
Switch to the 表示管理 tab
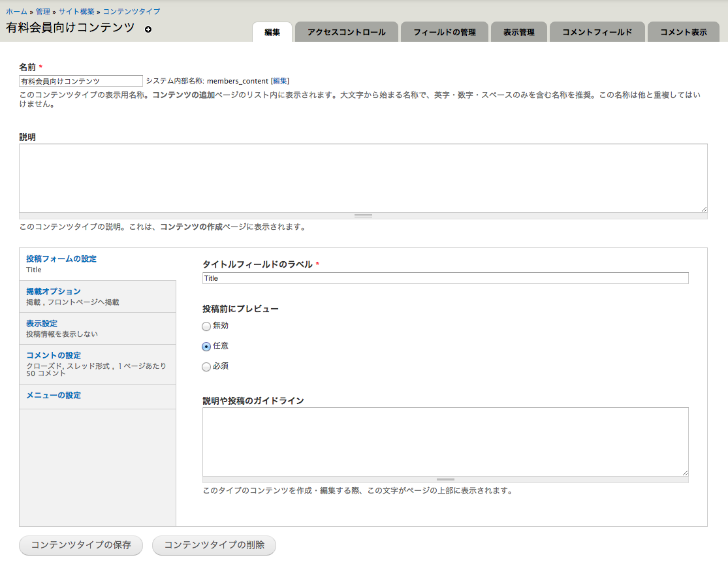pos(519,31)
